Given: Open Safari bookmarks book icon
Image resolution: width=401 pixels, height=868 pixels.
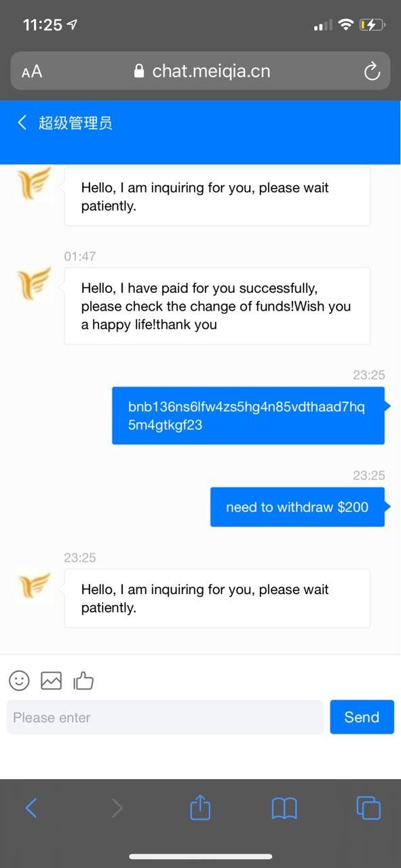Looking at the screenshot, I should (284, 808).
